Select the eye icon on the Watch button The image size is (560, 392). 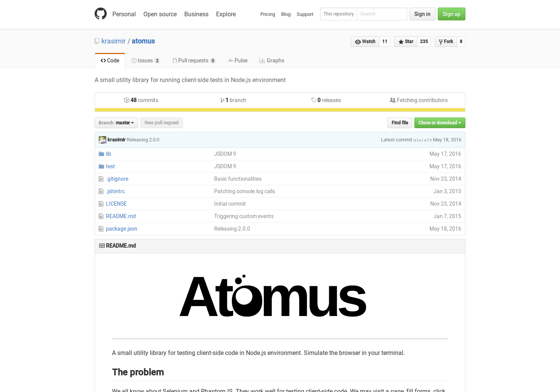358,42
